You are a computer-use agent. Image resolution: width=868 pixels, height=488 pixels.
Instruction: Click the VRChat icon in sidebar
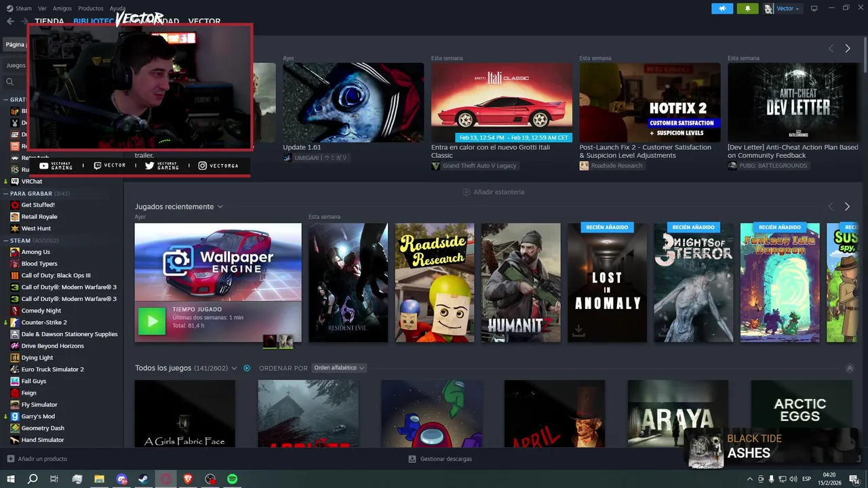point(15,182)
